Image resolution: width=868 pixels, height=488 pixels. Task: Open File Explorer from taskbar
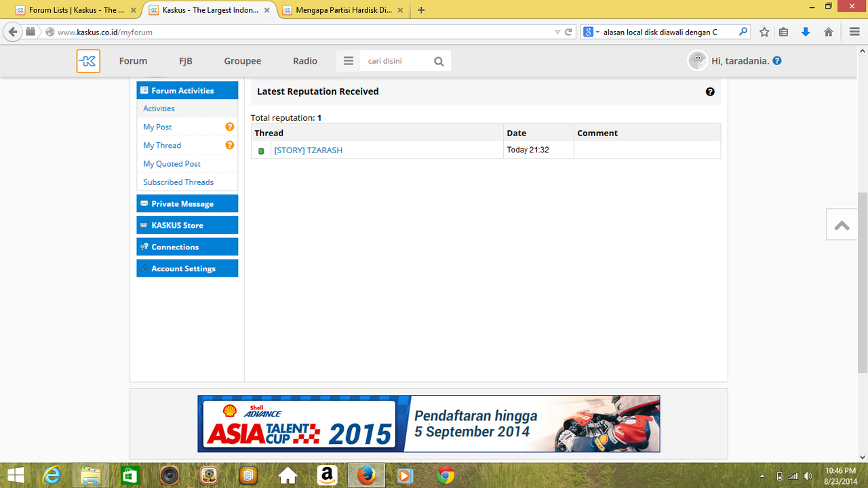91,476
